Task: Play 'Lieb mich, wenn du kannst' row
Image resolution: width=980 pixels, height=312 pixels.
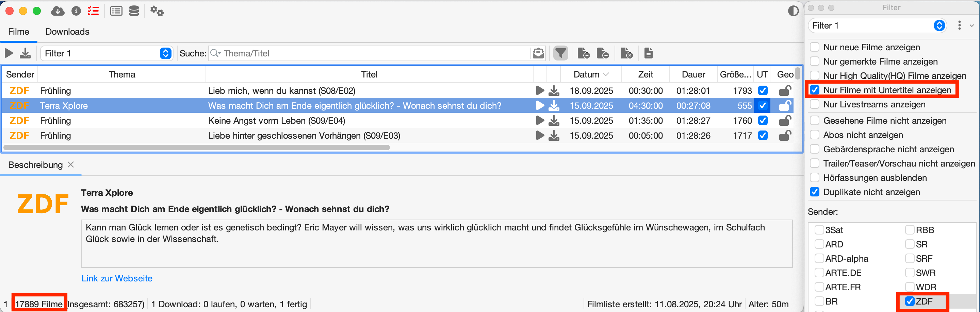Action: click(540, 90)
